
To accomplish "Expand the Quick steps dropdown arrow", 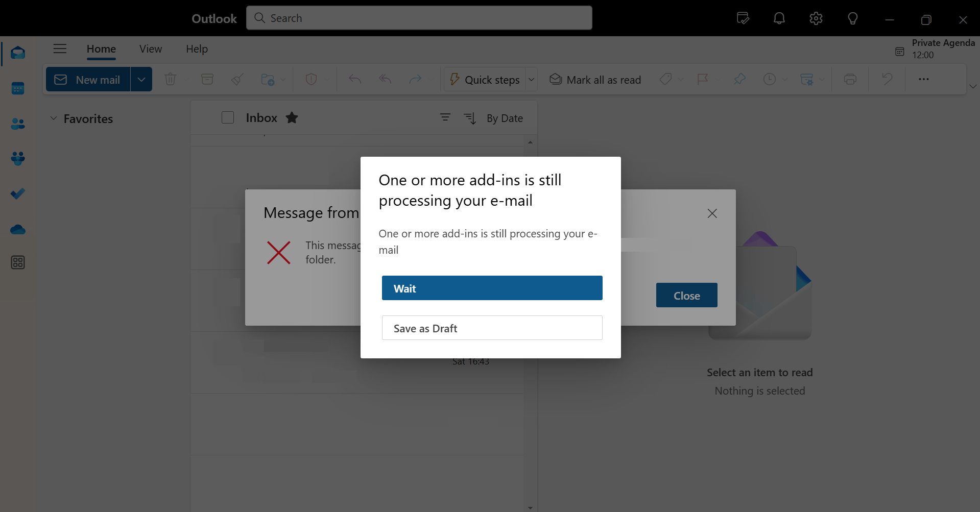I will pos(531,79).
